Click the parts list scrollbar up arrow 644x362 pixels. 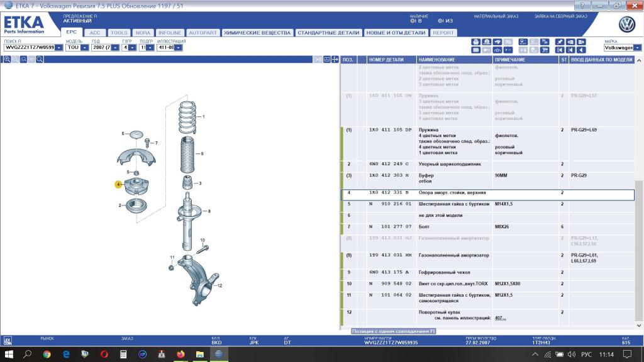(x=639, y=60)
